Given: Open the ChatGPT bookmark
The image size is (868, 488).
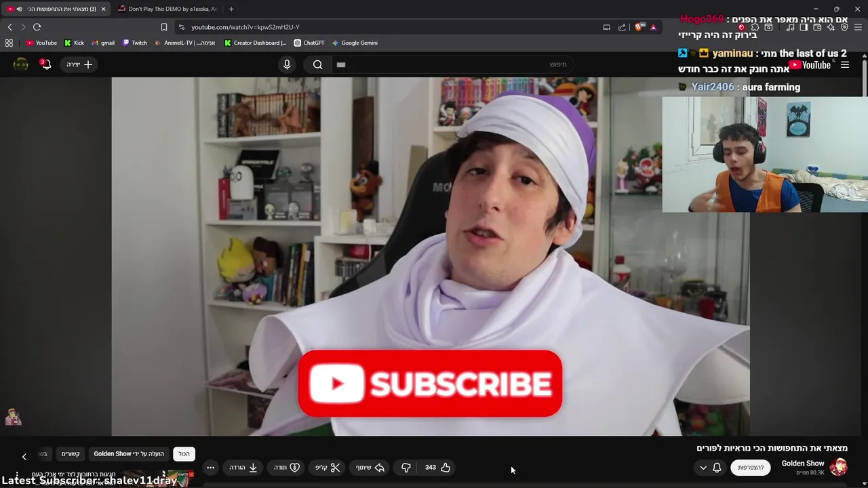Looking at the screenshot, I should tap(309, 43).
